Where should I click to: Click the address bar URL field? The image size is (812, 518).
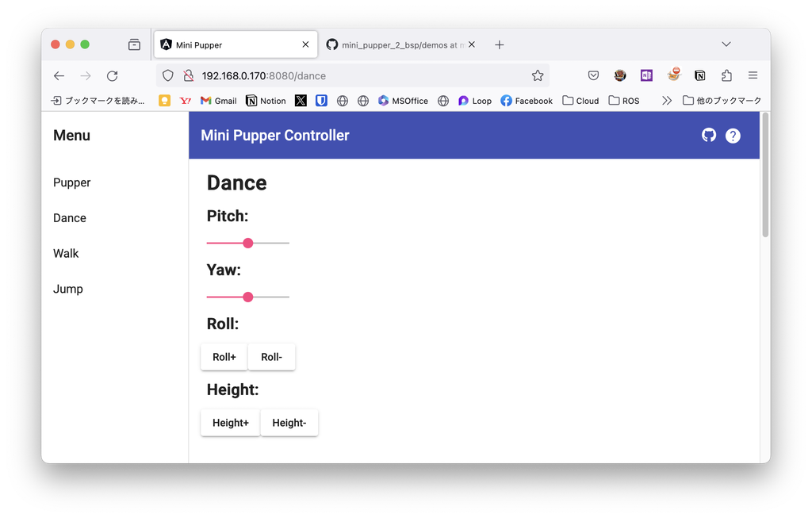tap(357, 76)
